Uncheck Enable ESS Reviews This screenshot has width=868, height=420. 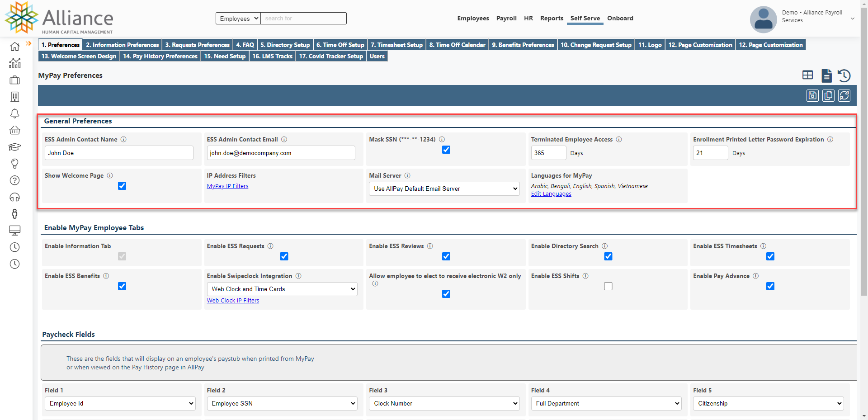[x=446, y=256]
